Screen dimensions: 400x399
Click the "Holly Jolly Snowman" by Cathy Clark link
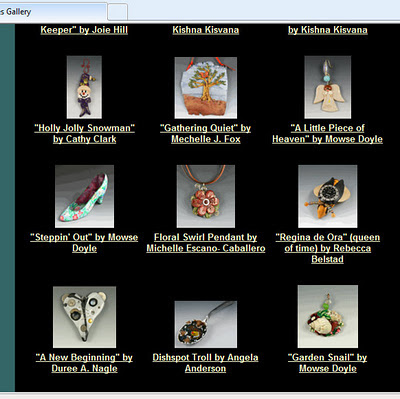(84, 133)
